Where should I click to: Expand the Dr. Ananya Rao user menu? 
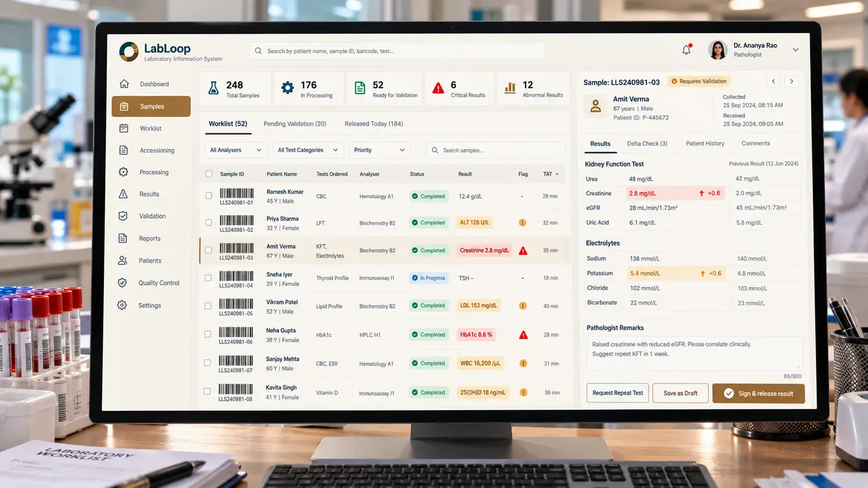[x=795, y=50]
